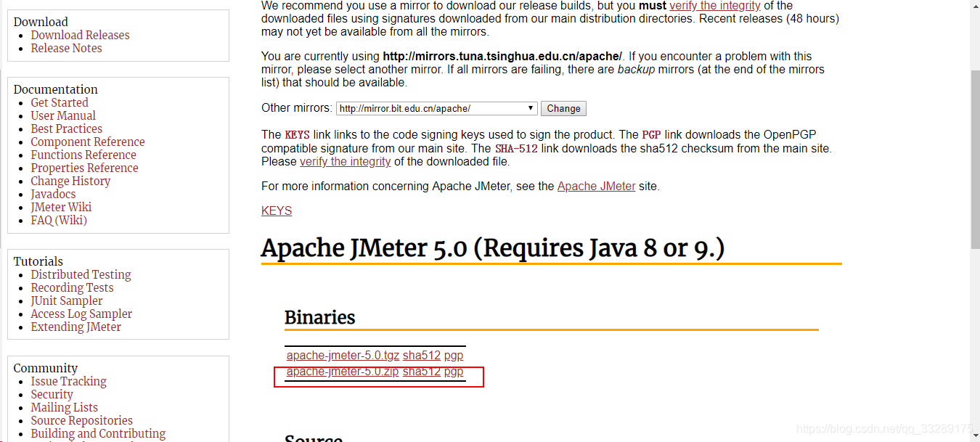980x442 pixels.
Task: Open Component Reference page
Action: point(88,142)
